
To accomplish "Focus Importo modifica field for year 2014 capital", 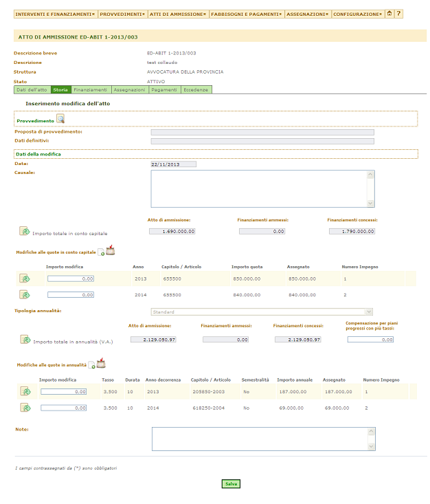I will pyautogui.click(x=71, y=295).
